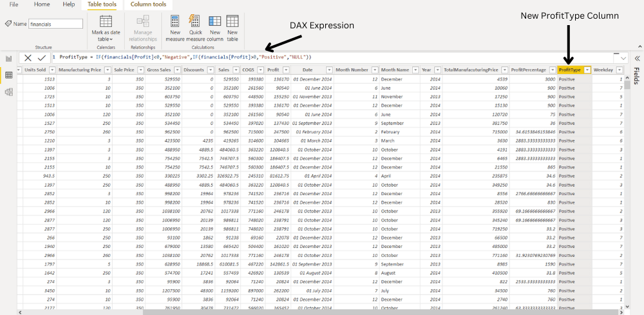Switch to the Home tab
This screenshot has height=315, width=644.
coord(42,5)
